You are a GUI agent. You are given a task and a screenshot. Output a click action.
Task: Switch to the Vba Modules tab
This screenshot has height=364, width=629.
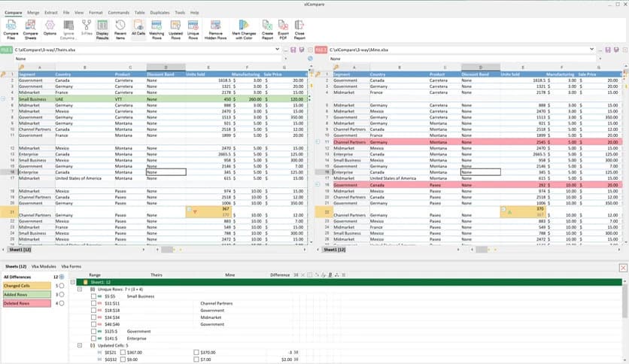pyautogui.click(x=44, y=266)
